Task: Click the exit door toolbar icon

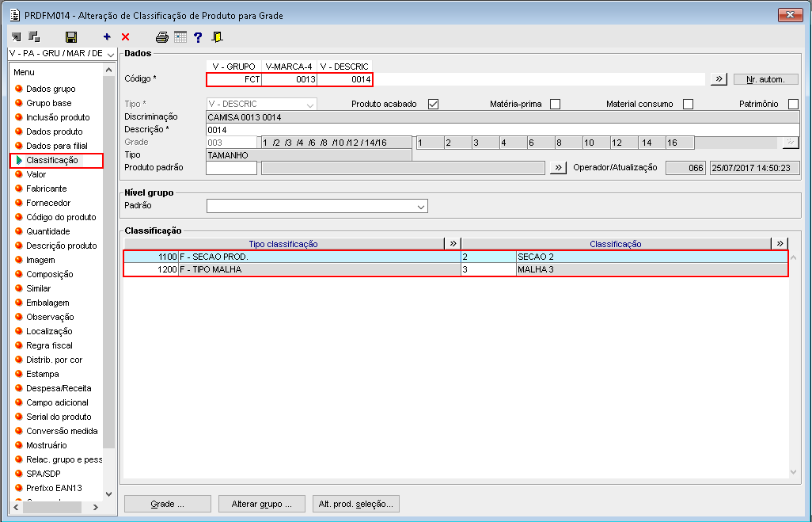Action: 217,37
